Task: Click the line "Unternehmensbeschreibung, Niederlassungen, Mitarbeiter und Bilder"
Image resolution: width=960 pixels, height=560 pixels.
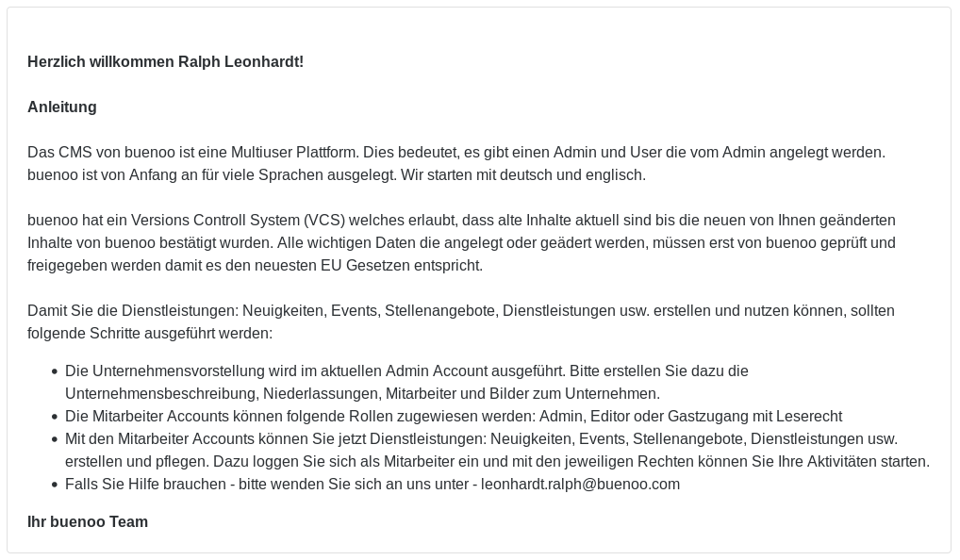Action: 362,394
